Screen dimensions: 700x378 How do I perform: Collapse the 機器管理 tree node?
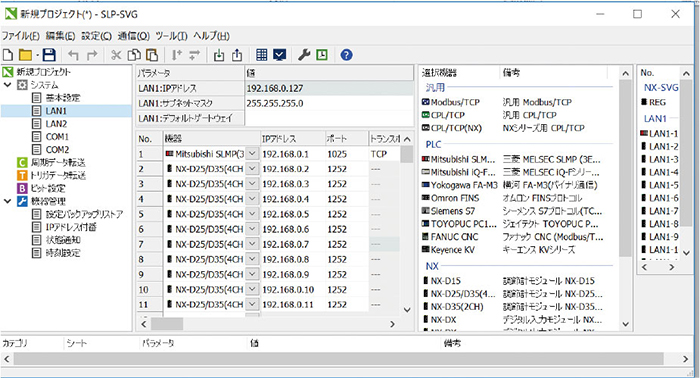[8, 201]
